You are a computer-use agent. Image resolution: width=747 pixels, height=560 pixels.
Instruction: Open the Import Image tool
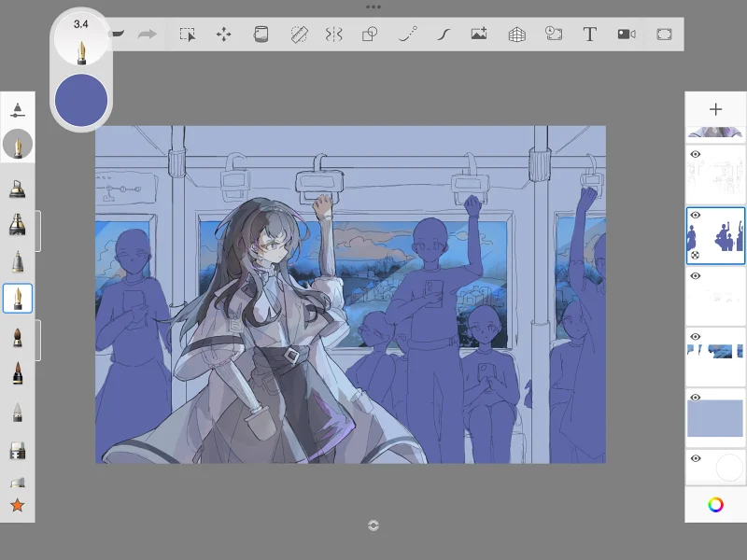point(479,34)
